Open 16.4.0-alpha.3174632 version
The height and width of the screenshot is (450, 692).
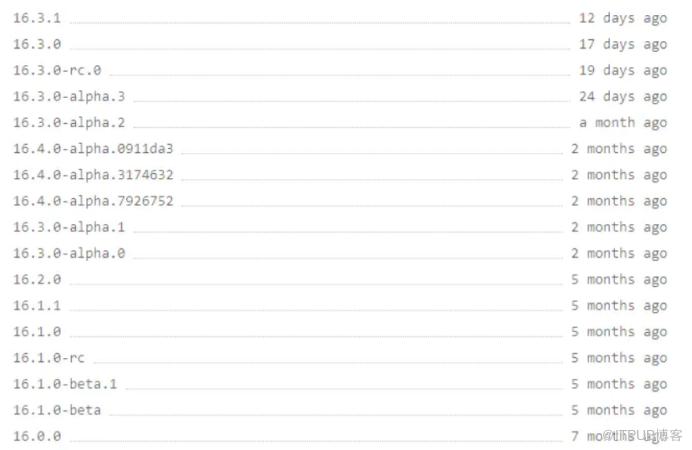coord(93,175)
